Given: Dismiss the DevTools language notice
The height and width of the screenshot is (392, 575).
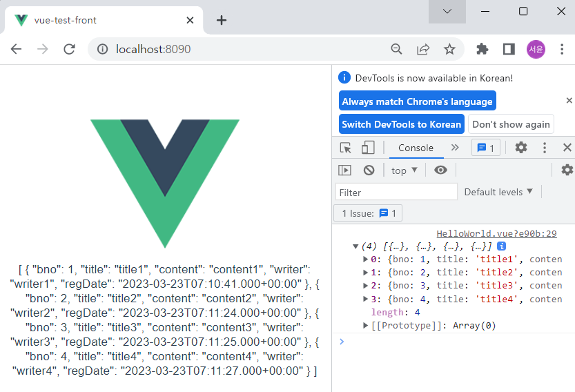Looking at the screenshot, I should pyautogui.click(x=569, y=101).
